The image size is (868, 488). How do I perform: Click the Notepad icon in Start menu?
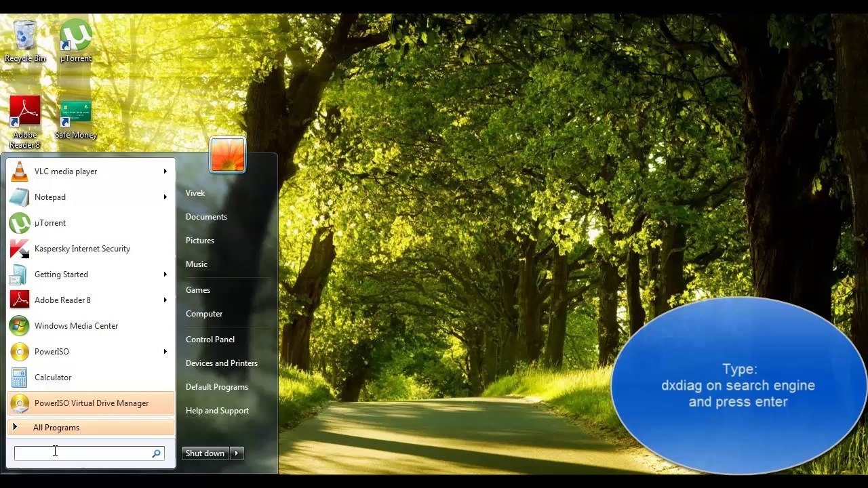[20, 197]
